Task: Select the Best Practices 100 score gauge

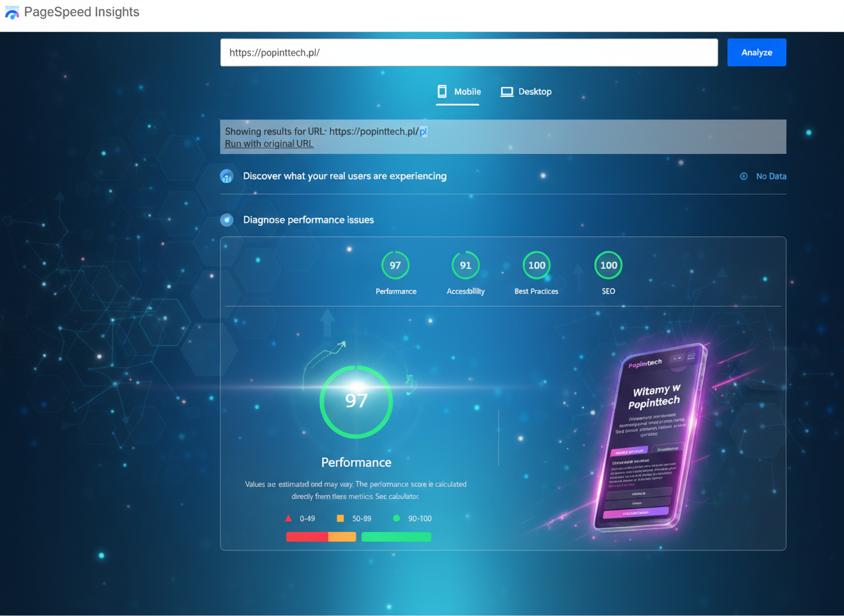Action: click(537, 265)
